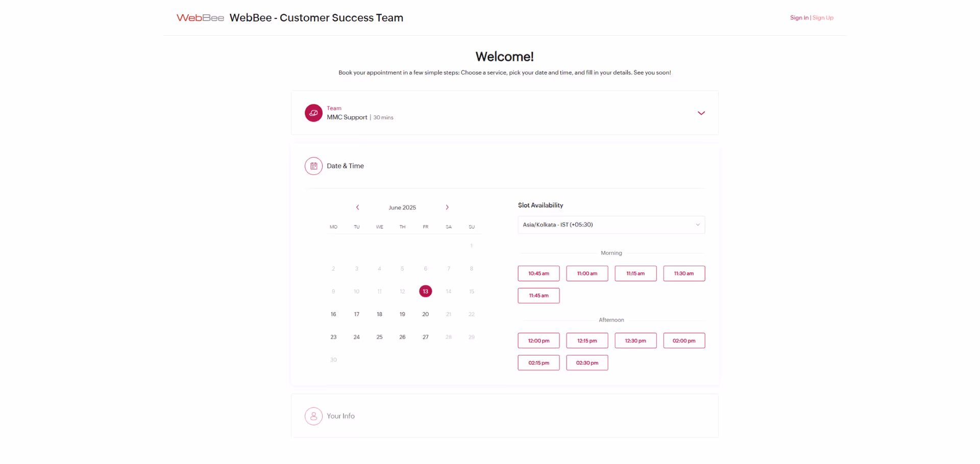Screen dimensions: 980x464
Task: Select the 12:00 pm slot
Action: pos(538,341)
